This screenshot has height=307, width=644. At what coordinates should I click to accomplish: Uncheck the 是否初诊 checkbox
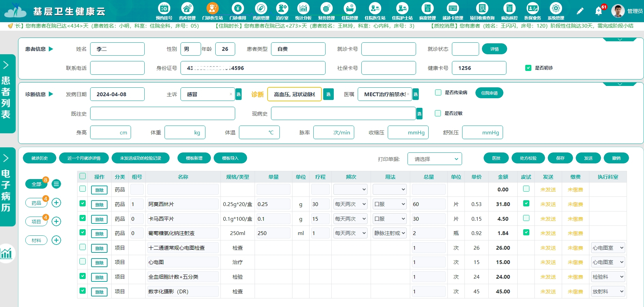pos(528,68)
